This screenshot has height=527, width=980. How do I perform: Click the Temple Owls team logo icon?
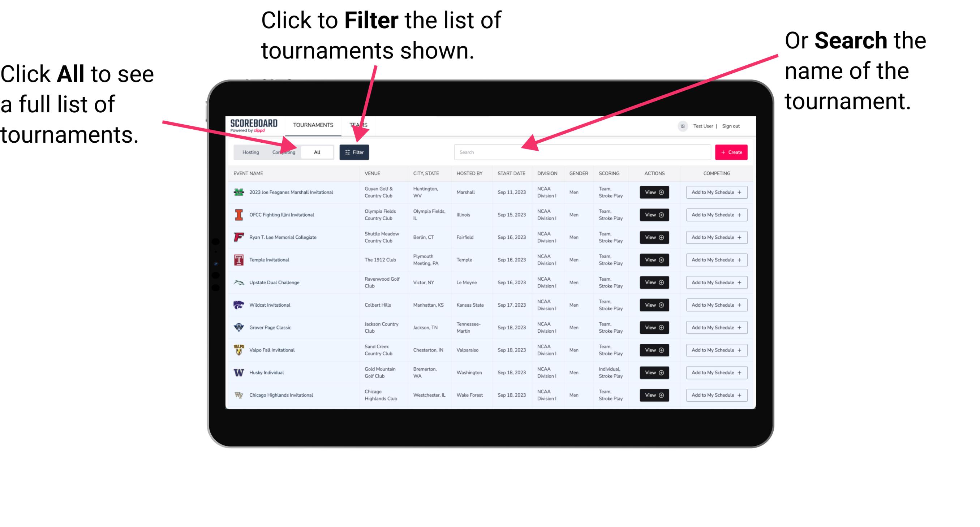[237, 260]
